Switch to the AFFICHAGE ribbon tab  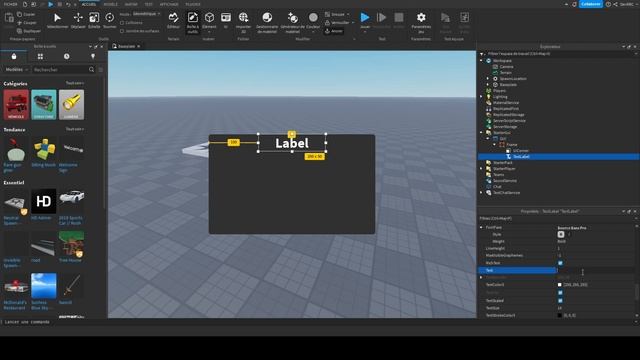tap(169, 4)
